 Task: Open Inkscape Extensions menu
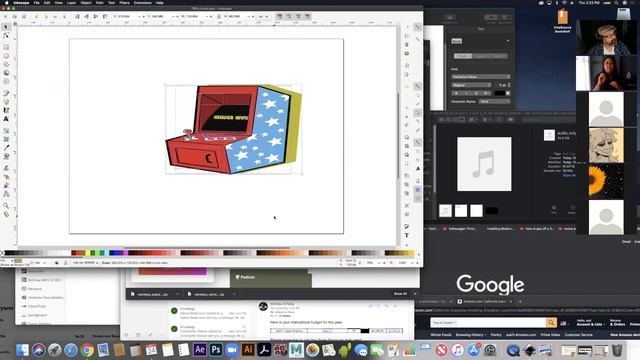pyautogui.click(x=142, y=3)
